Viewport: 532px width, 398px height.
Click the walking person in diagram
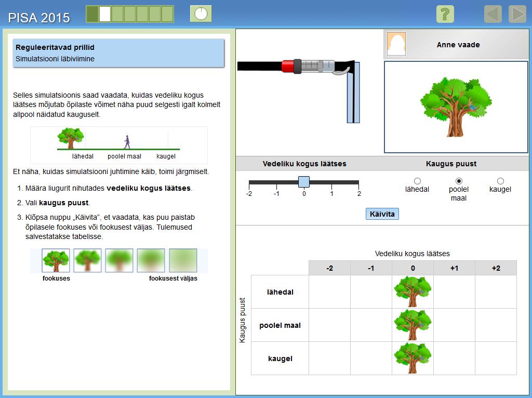(127, 142)
